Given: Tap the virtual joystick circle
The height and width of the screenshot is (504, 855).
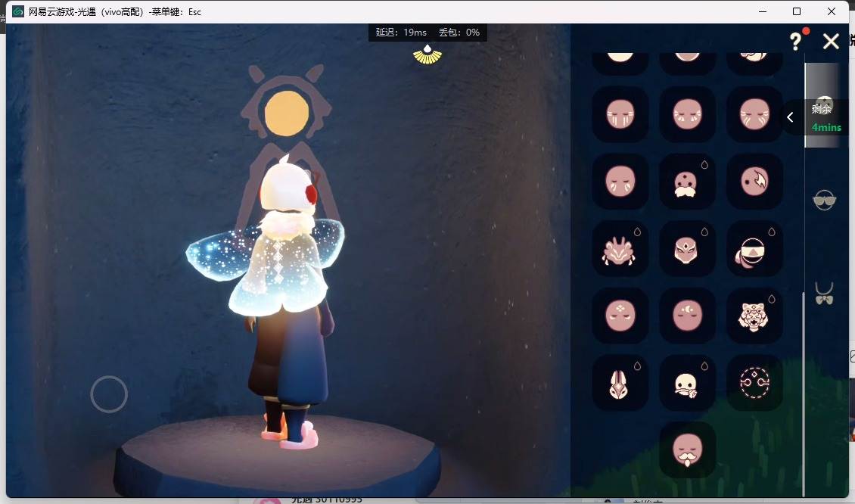Looking at the screenshot, I should point(109,394).
